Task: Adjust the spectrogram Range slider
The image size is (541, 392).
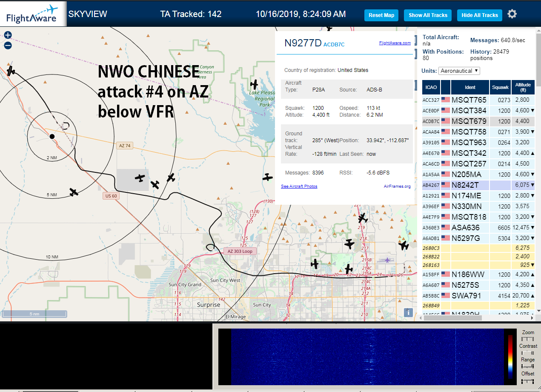Action: pyautogui.click(x=528, y=366)
